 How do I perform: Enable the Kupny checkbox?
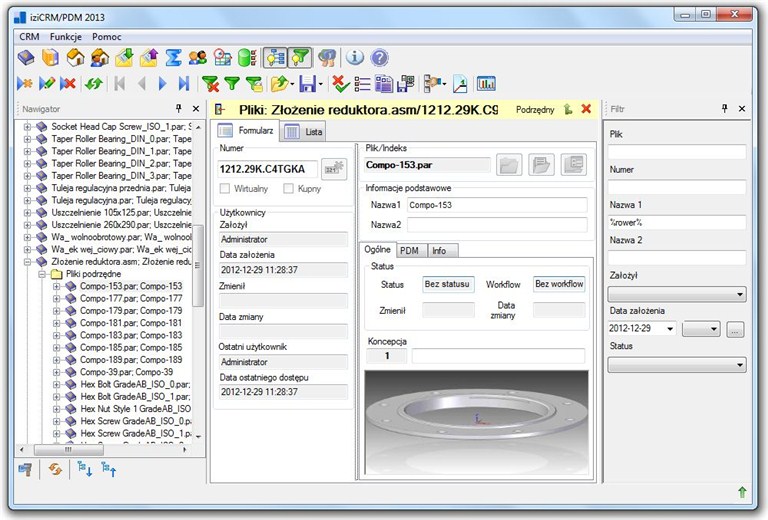tap(288, 189)
